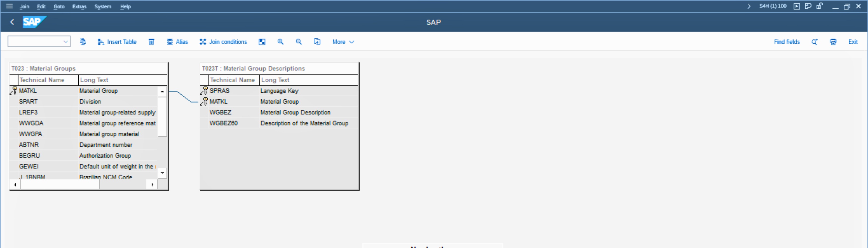Open the hamburger menu at top left
Screen dimensions: 868x248
pyautogui.click(x=9, y=6)
